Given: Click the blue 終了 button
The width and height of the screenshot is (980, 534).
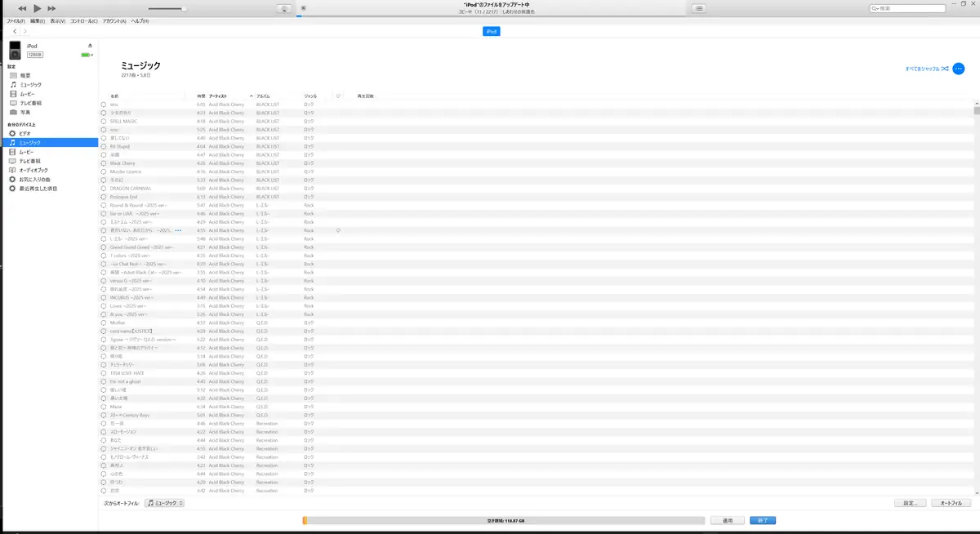Looking at the screenshot, I should (762, 520).
